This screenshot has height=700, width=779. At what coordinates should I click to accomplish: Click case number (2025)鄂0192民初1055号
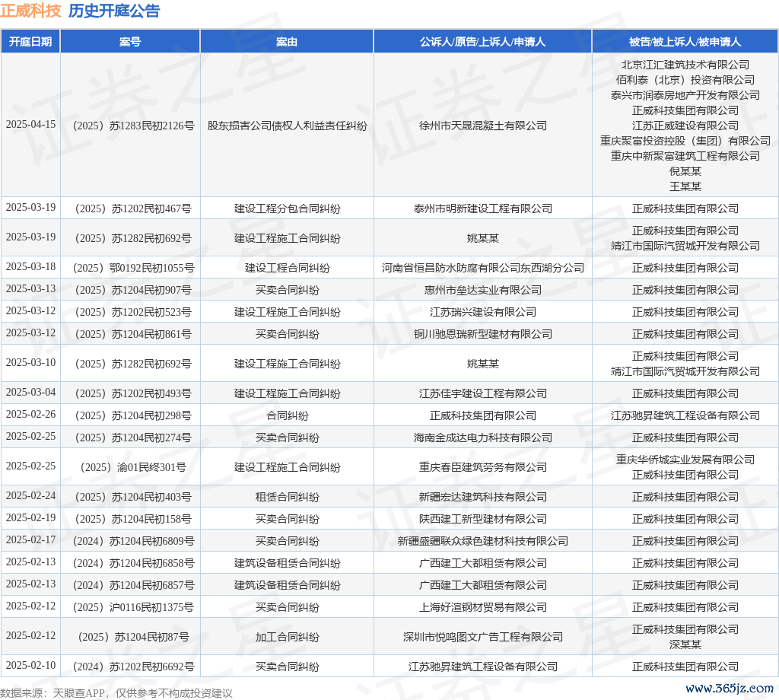pos(134,269)
